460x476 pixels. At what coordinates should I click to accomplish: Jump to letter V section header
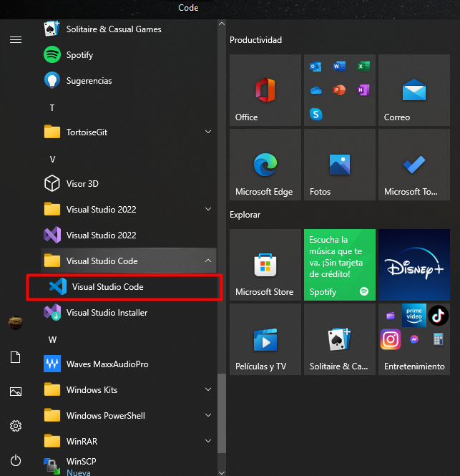click(x=52, y=159)
